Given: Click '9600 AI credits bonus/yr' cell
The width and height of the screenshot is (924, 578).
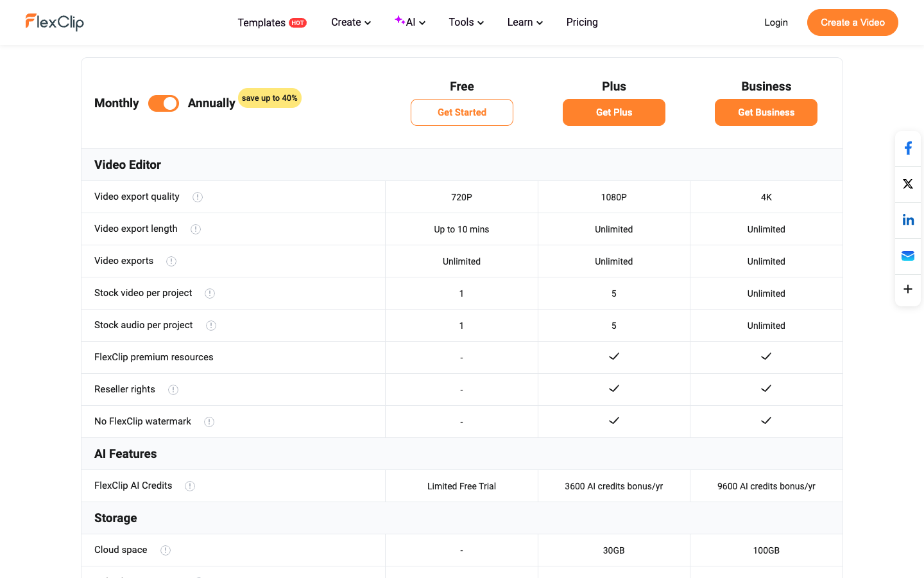Looking at the screenshot, I should pyautogui.click(x=766, y=486).
